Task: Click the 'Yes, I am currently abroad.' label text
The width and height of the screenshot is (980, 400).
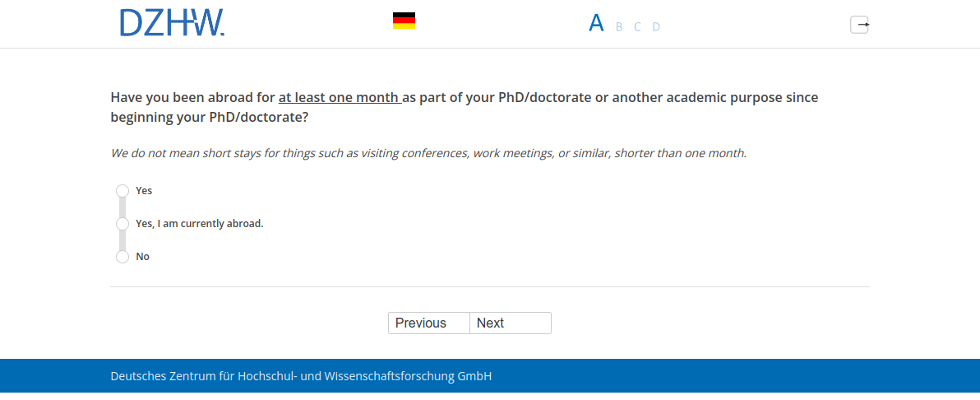Action: pos(199,224)
